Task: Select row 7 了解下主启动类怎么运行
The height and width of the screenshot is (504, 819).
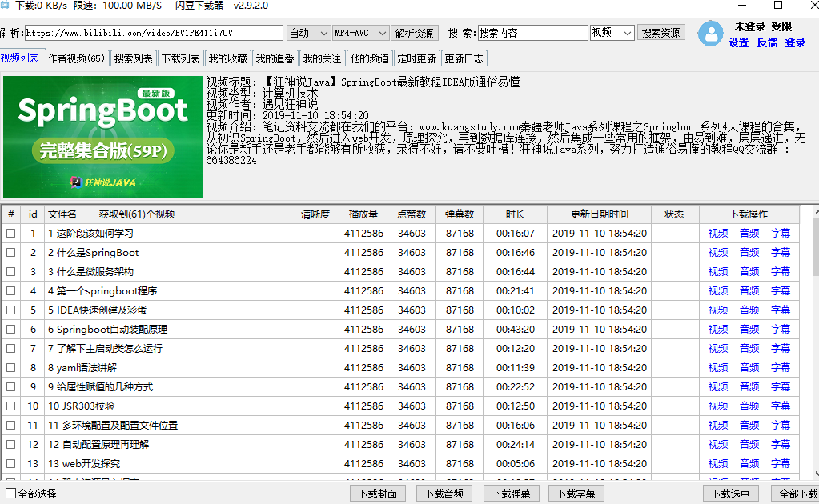Action: 400,349
